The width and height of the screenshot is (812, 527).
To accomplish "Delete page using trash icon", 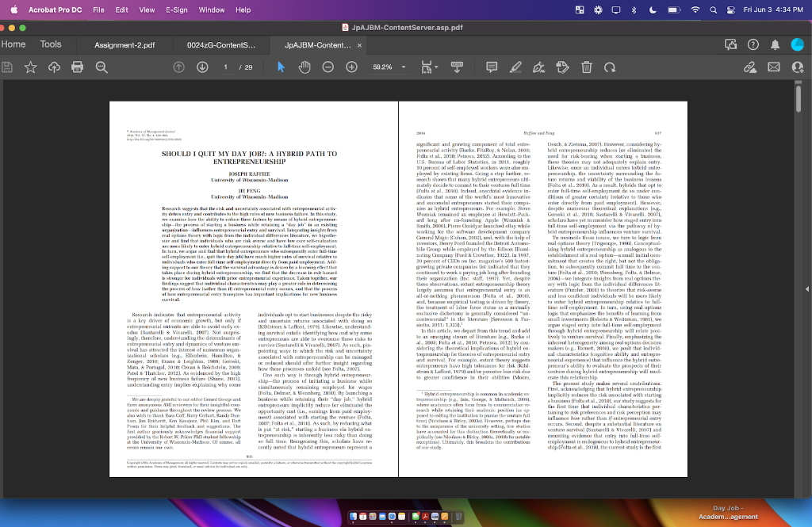I will tap(586, 67).
